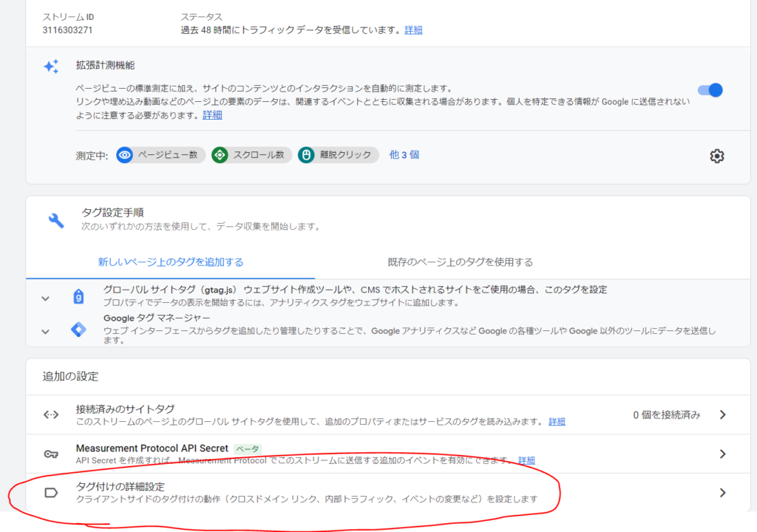Click the 詳細 link next to ステータス

[413, 30]
